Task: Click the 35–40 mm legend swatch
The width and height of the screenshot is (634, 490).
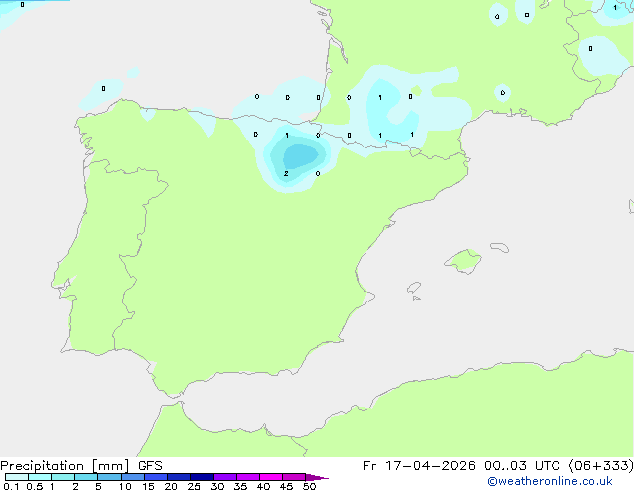Action: (248, 477)
